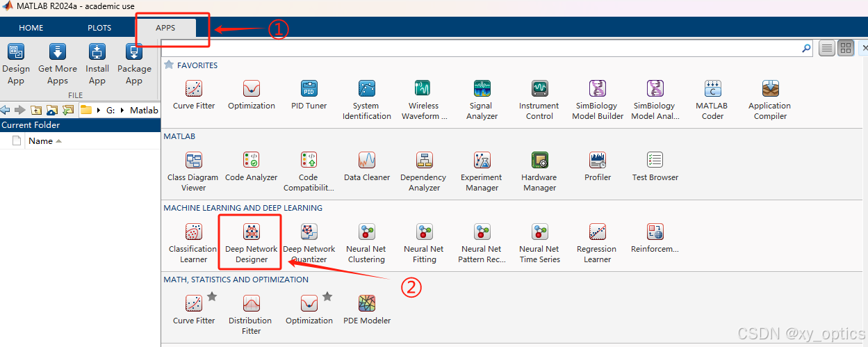Open the PID Tuner app
This screenshot has height=347, width=868.
pos(309,95)
